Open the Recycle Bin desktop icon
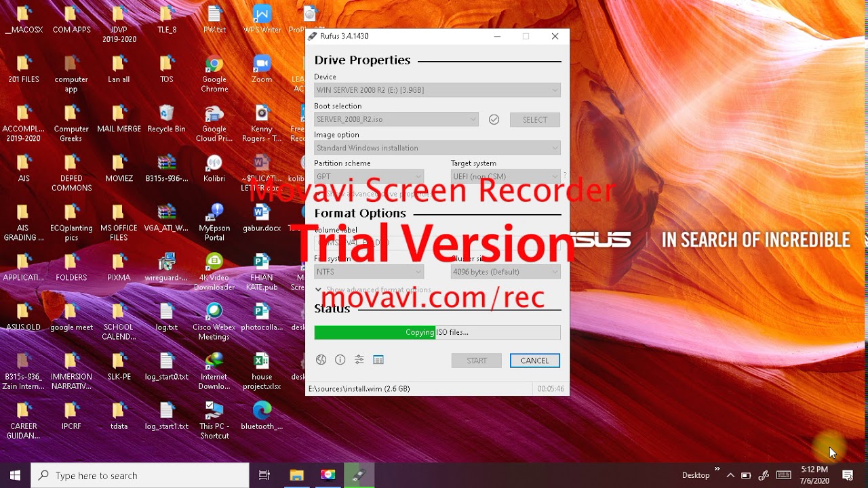Viewport: 868px width, 488px height. 166,119
